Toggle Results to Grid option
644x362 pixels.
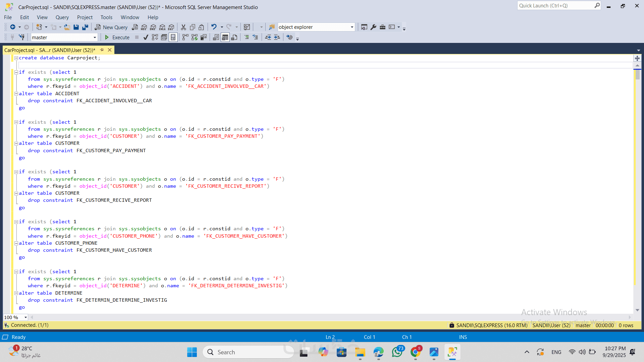coord(225,37)
